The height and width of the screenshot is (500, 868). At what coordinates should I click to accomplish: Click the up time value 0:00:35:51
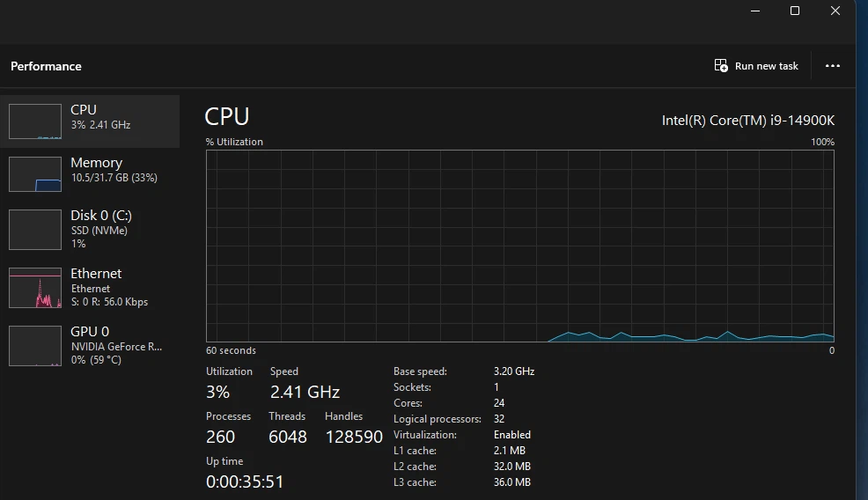tap(245, 482)
